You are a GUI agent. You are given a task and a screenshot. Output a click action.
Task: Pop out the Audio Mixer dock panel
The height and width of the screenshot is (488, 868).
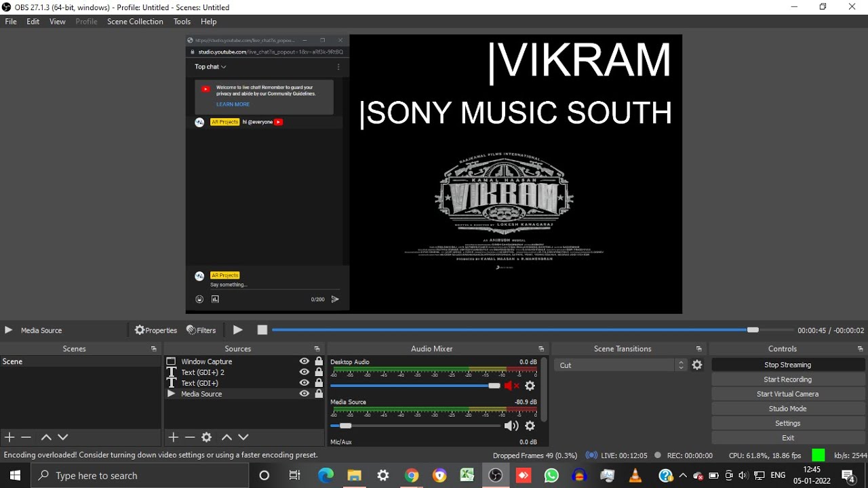tap(541, 349)
